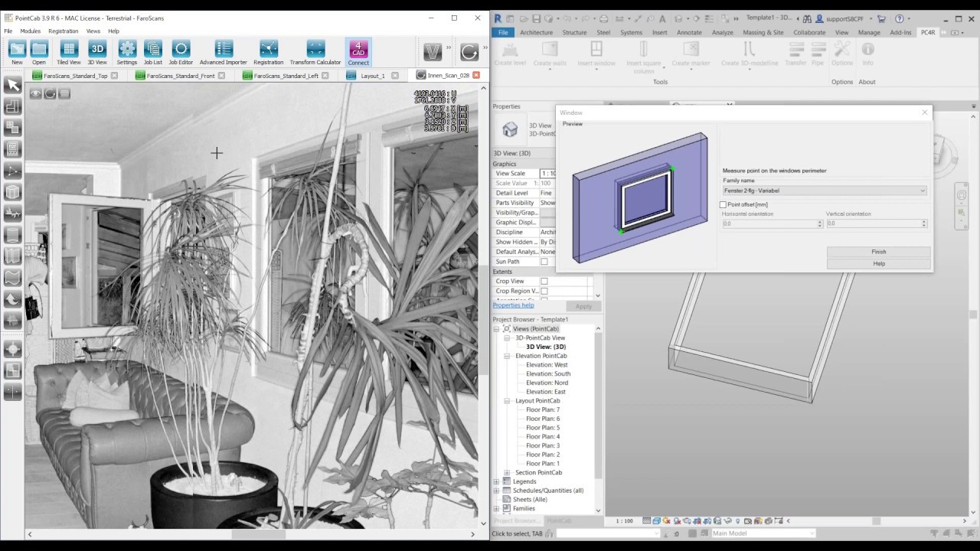Click the Revit Options wrench icon
Screen dimensions: 980x551
click(842, 51)
